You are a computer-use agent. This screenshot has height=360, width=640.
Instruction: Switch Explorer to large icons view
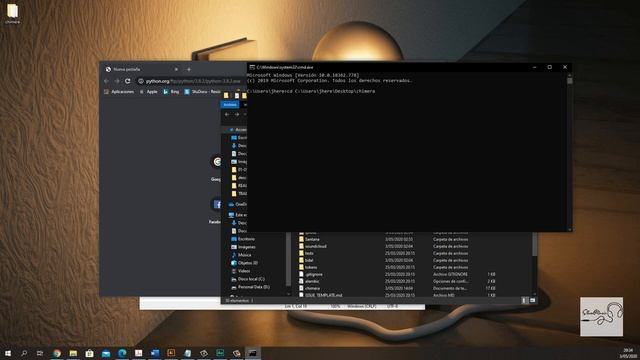[532, 300]
